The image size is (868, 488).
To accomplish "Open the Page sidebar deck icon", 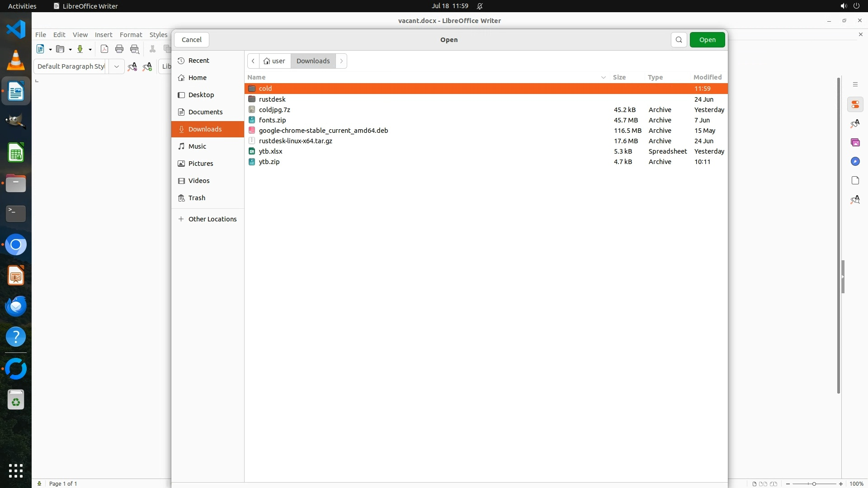I will [855, 181].
